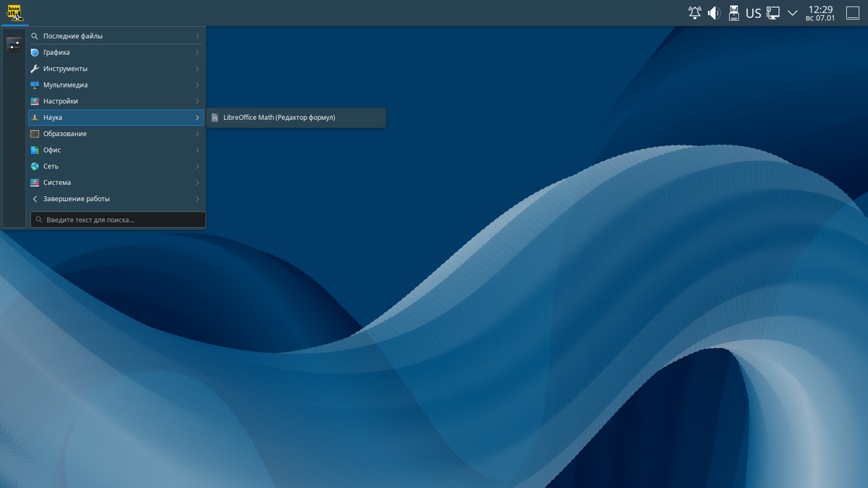
Task: Open the network connection tray icon
Action: tap(773, 13)
